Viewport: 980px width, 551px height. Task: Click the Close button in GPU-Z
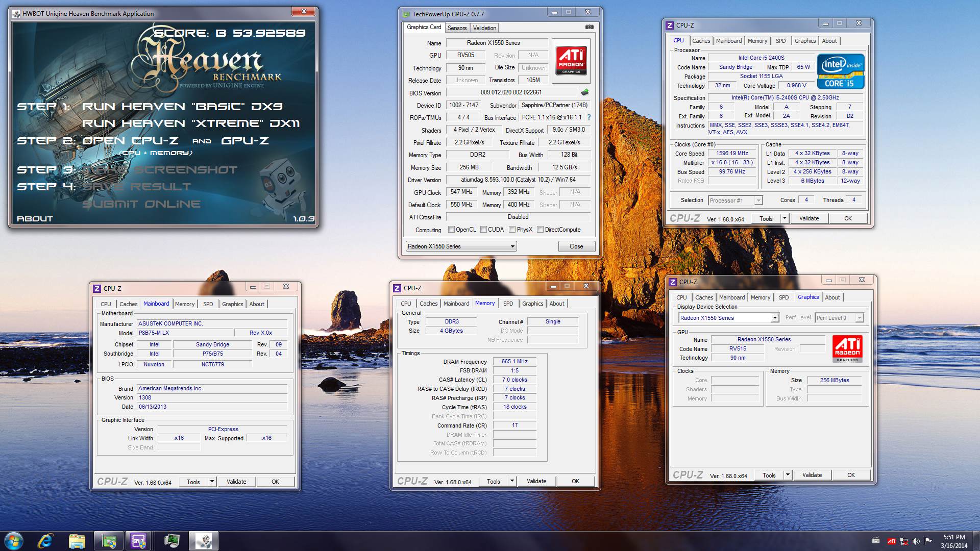click(x=576, y=246)
